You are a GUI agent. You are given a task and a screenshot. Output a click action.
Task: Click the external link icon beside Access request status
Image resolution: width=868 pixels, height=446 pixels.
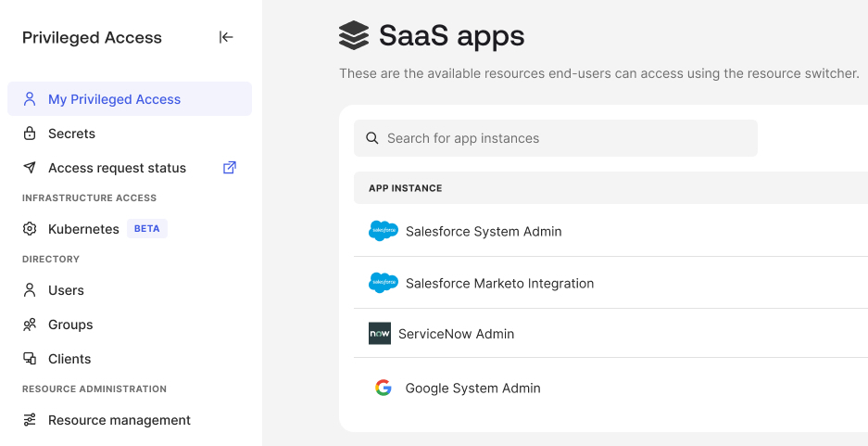point(230,168)
